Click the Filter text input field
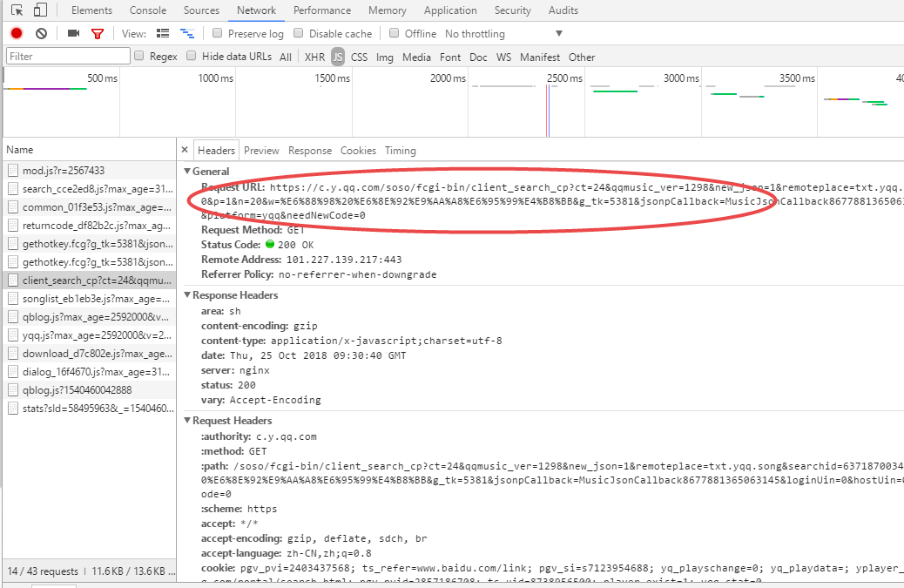Screen dimensions: 904x588 (x=67, y=56)
